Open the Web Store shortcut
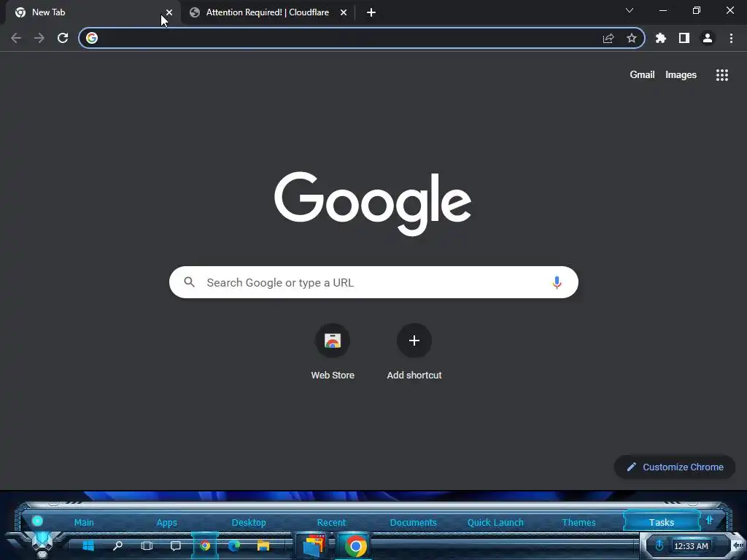Viewport: 747px width, 560px height. point(333,352)
